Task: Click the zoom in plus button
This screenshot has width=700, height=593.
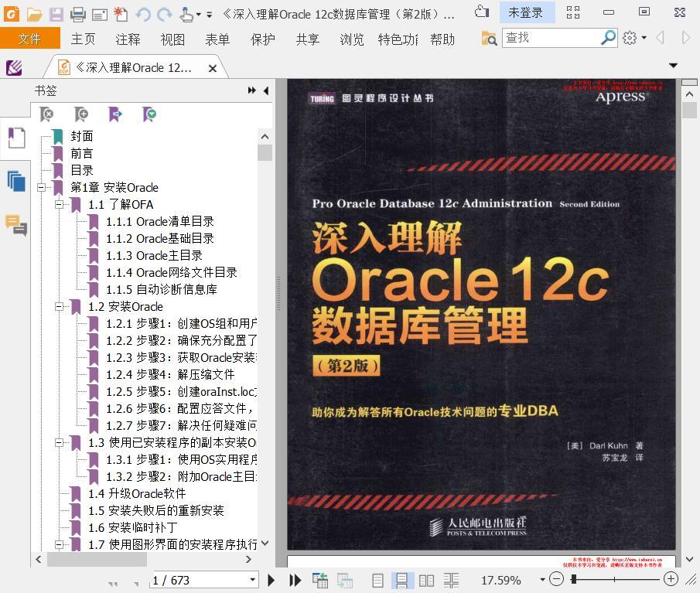Action: pyautogui.click(x=671, y=579)
